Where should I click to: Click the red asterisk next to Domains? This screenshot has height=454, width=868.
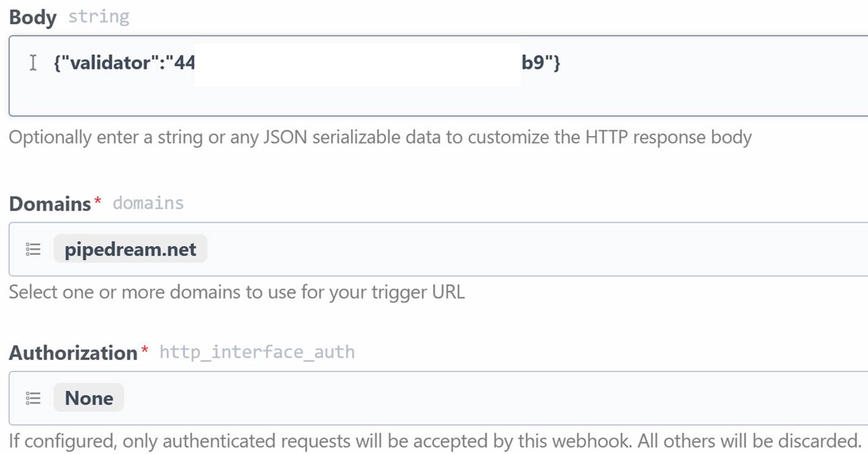click(x=98, y=200)
